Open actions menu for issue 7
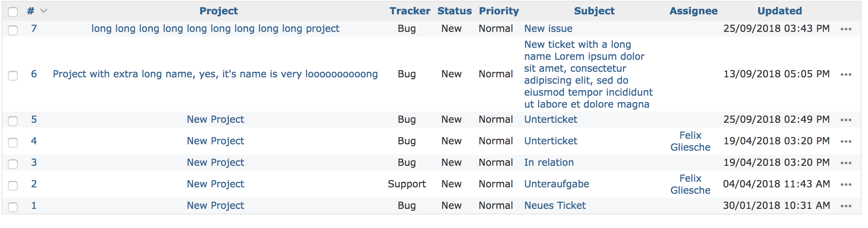 click(x=846, y=29)
